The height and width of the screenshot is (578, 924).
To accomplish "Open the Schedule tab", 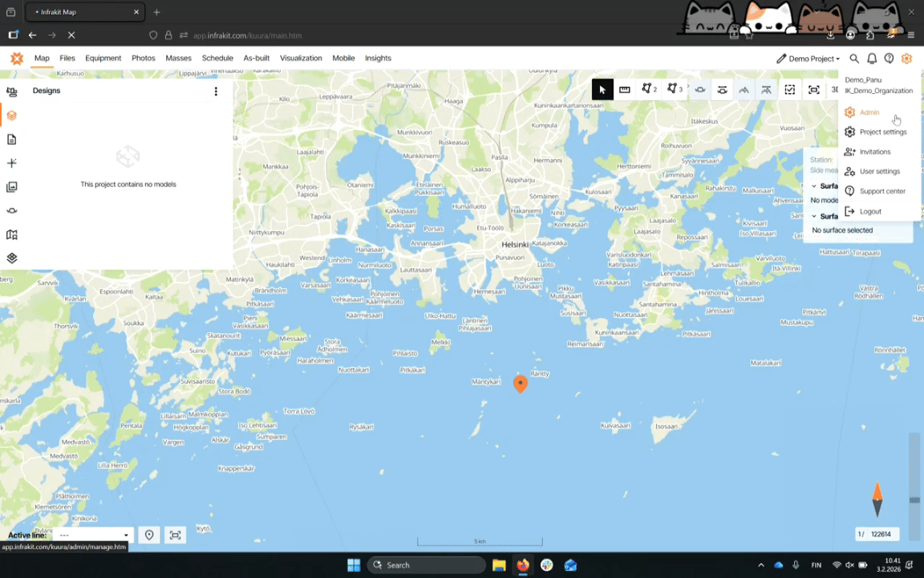I will click(x=217, y=58).
